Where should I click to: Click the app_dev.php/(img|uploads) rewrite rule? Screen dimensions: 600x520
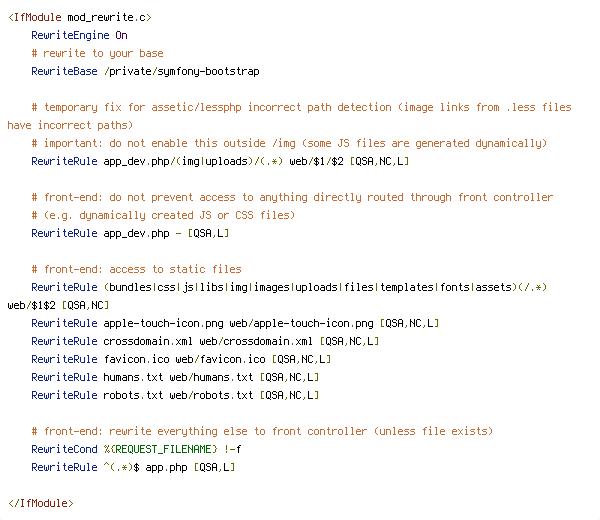220,161
